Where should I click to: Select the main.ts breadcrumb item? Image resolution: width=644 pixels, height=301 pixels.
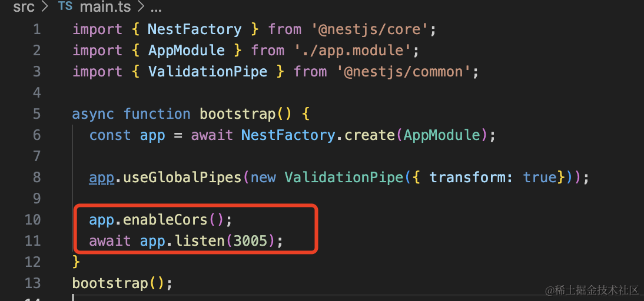coord(105,8)
